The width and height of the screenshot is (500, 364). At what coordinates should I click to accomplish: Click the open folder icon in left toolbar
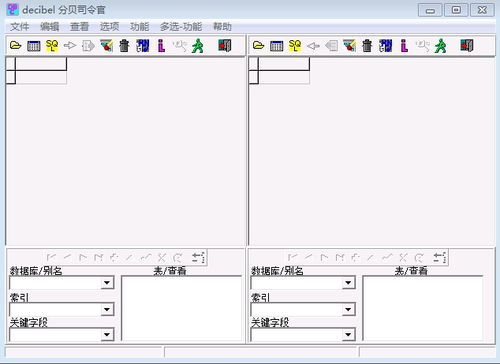[15, 46]
